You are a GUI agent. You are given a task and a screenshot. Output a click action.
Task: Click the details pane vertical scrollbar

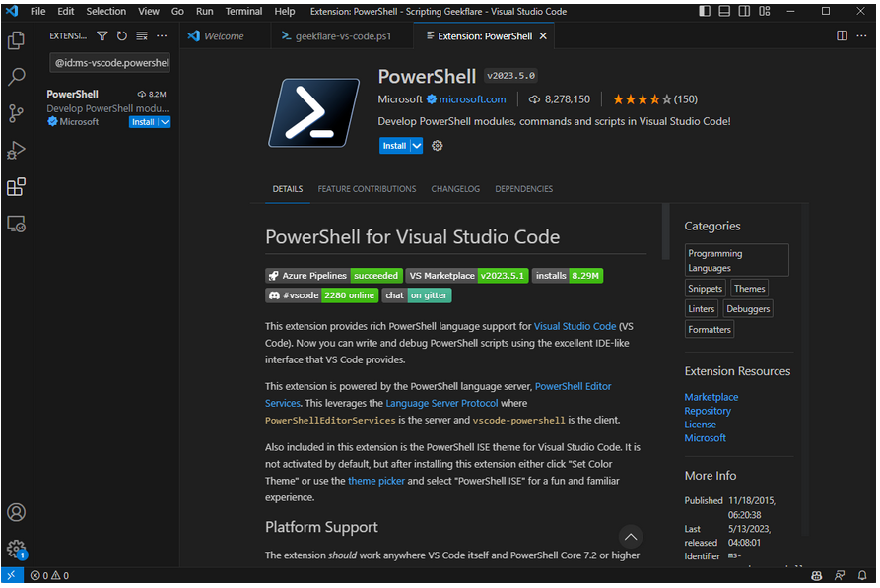coord(665,231)
